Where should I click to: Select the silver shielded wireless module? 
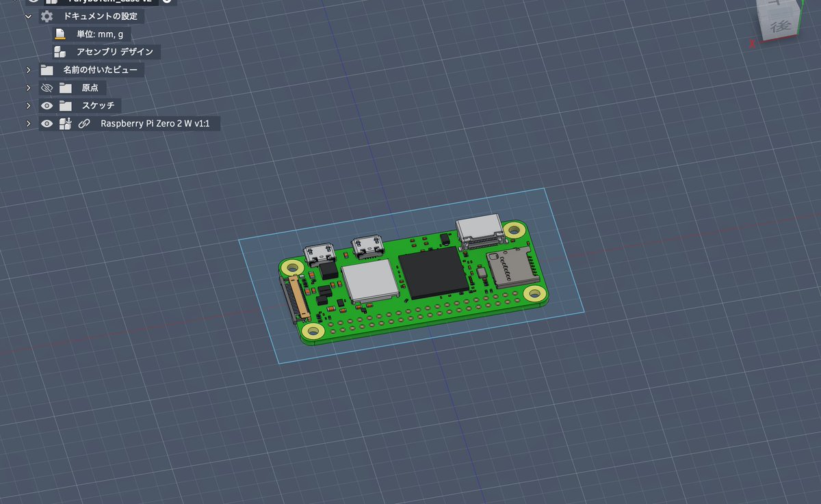tap(371, 280)
